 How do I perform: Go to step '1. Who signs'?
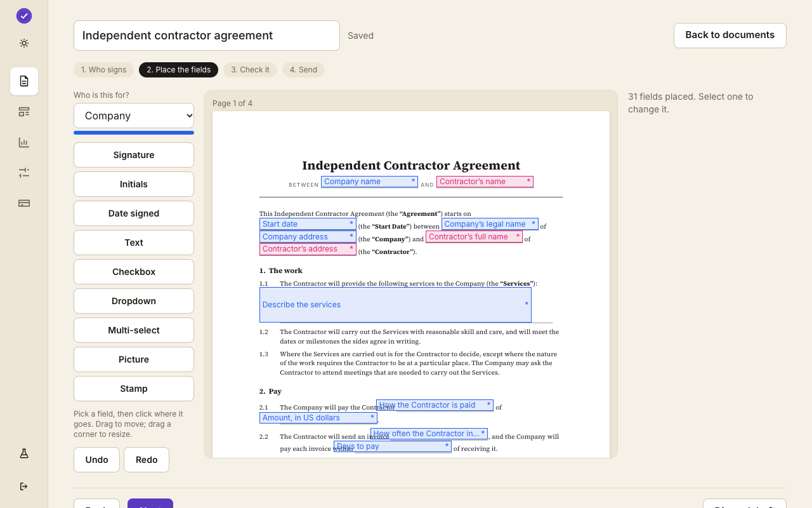coord(103,70)
